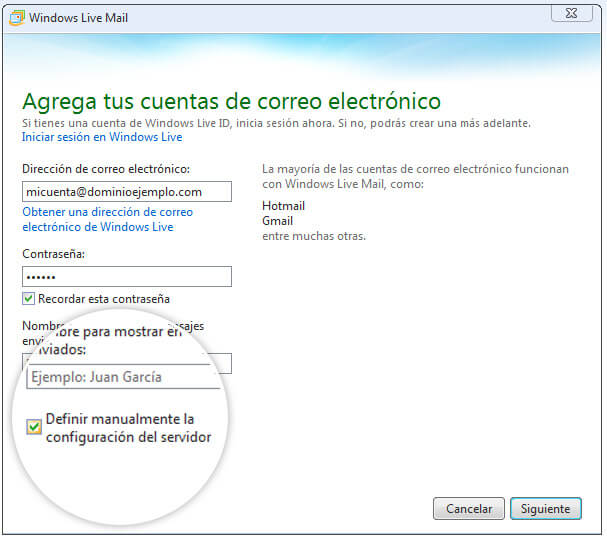Click the 'entre muchas otras.' text
Image resolution: width=607 pixels, height=538 pixels.
point(314,236)
